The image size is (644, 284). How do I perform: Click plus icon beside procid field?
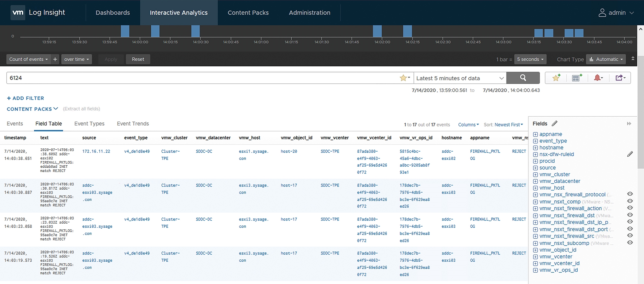(x=535, y=161)
